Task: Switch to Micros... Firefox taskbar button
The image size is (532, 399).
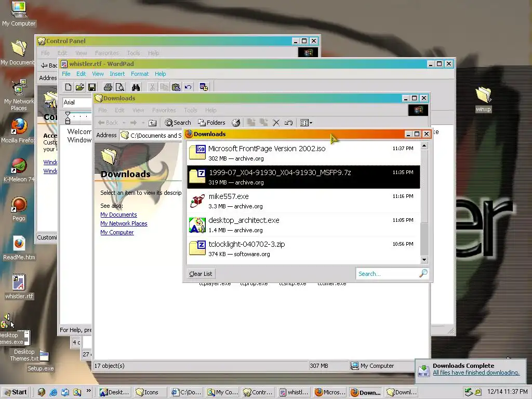Action: [330, 392]
